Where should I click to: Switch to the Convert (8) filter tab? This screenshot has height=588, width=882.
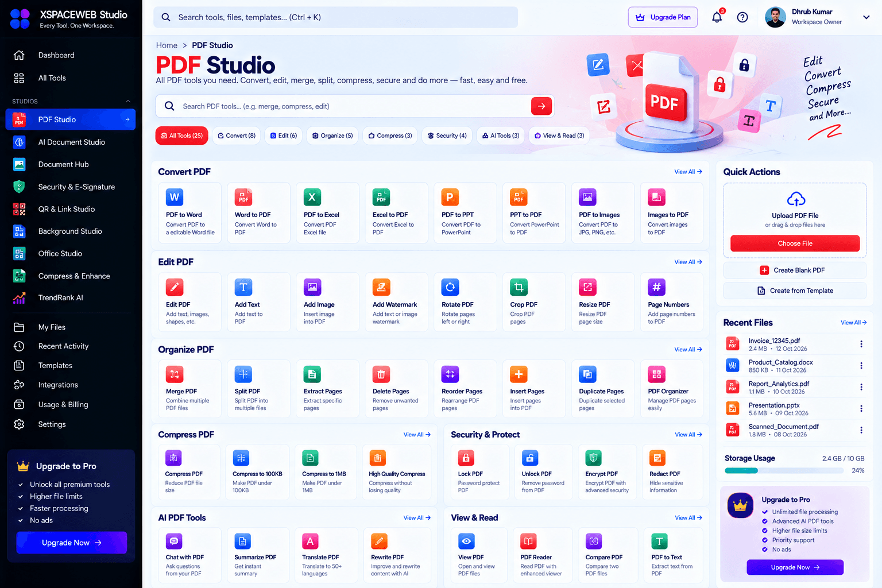[x=237, y=136]
